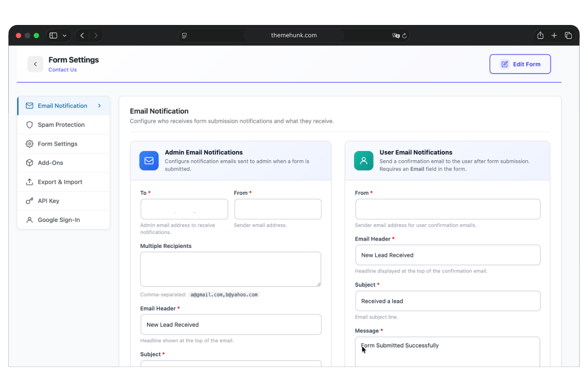Screen dimensions: 588x392
Task: Open the Google Sign-In section
Action: [64, 220]
